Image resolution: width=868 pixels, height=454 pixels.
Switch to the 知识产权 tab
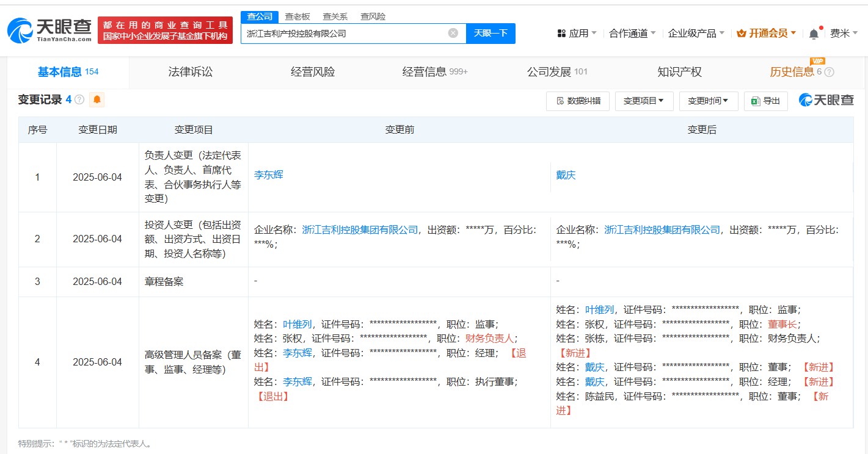point(679,72)
